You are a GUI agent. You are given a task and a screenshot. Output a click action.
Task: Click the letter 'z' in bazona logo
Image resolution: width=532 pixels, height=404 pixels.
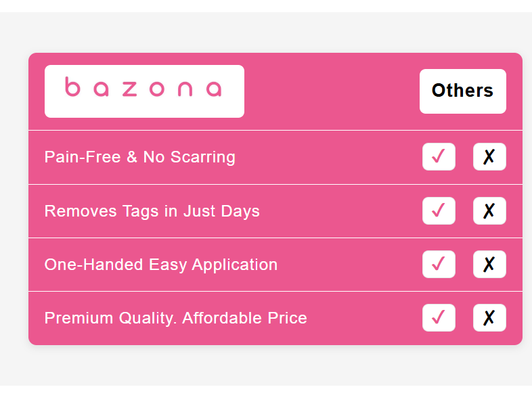(129, 89)
